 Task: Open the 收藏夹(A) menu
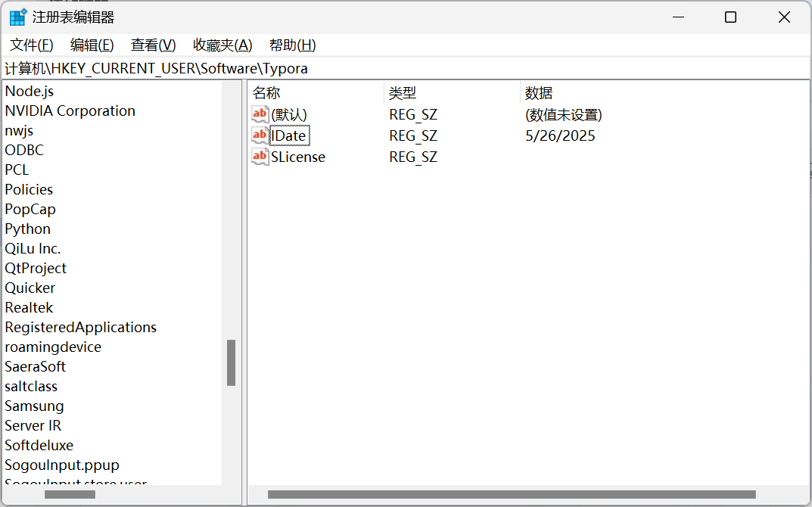pos(222,45)
